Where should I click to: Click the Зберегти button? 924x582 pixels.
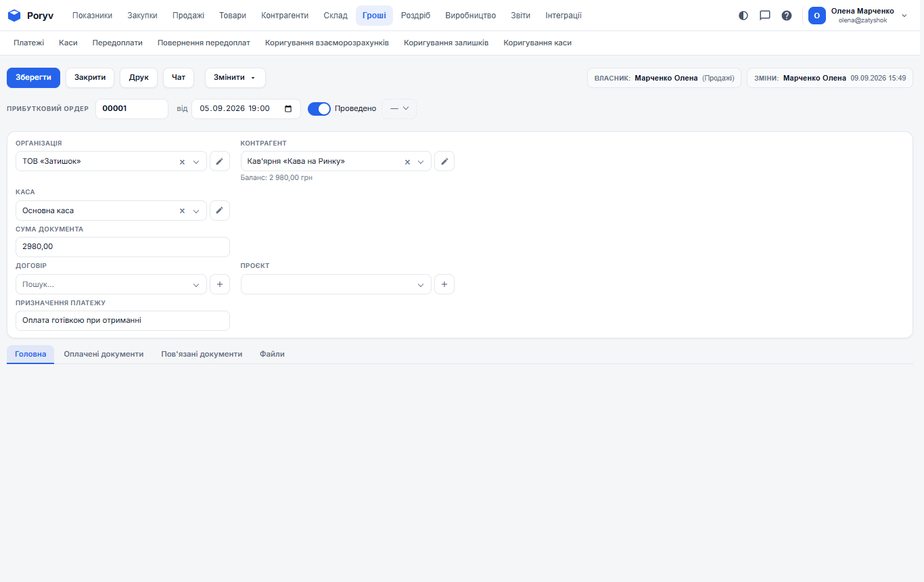(x=34, y=78)
